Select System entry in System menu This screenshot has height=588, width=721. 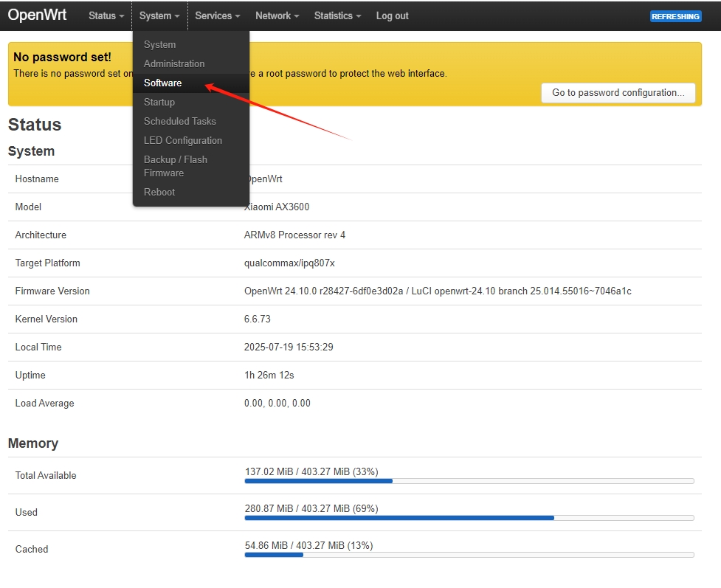pos(191,44)
